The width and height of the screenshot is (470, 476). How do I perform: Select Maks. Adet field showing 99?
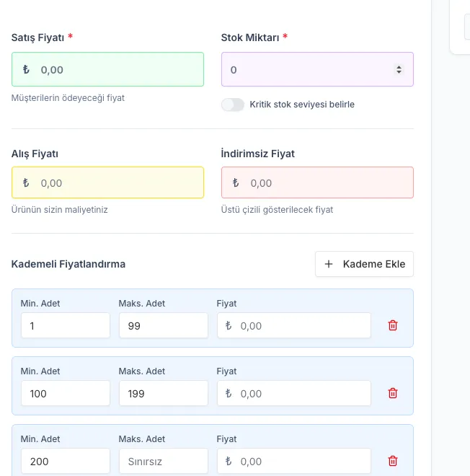(163, 326)
